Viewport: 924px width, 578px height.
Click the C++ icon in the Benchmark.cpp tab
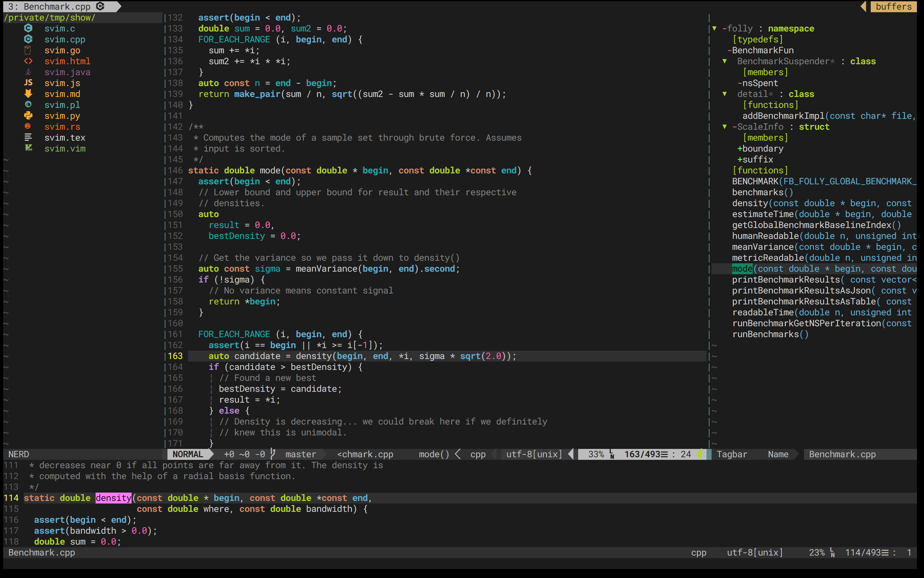tap(100, 6)
